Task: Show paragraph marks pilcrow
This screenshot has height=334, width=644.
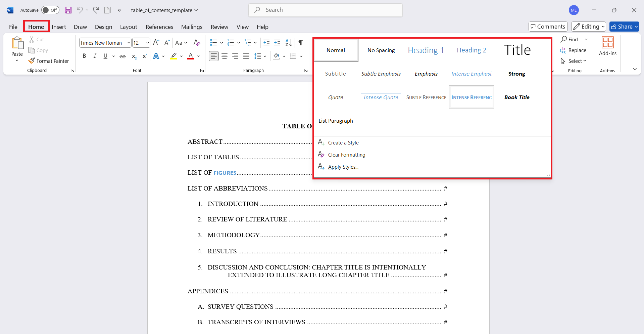Action: [301, 43]
